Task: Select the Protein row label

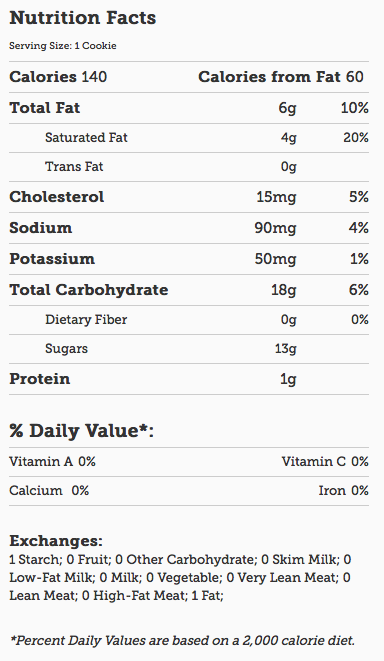Action: (40, 379)
